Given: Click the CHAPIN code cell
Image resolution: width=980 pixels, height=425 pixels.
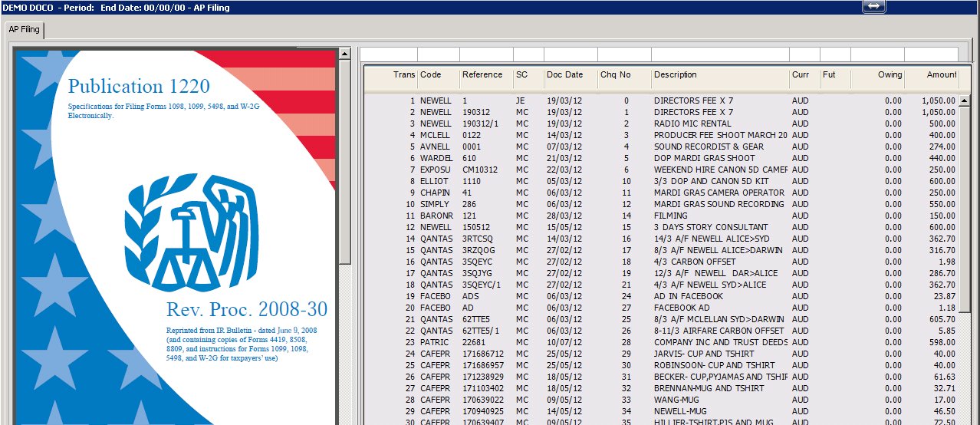Looking at the screenshot, I should (x=435, y=193).
